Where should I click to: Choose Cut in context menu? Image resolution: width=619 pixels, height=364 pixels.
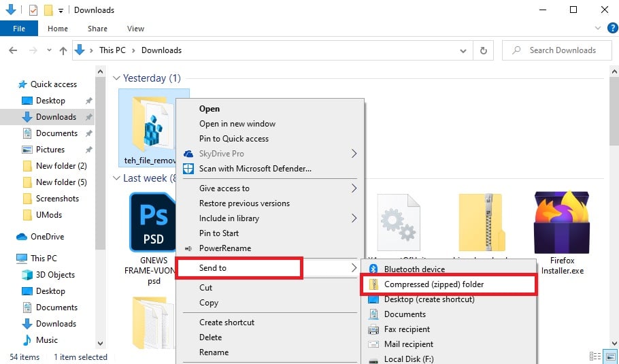pos(205,288)
